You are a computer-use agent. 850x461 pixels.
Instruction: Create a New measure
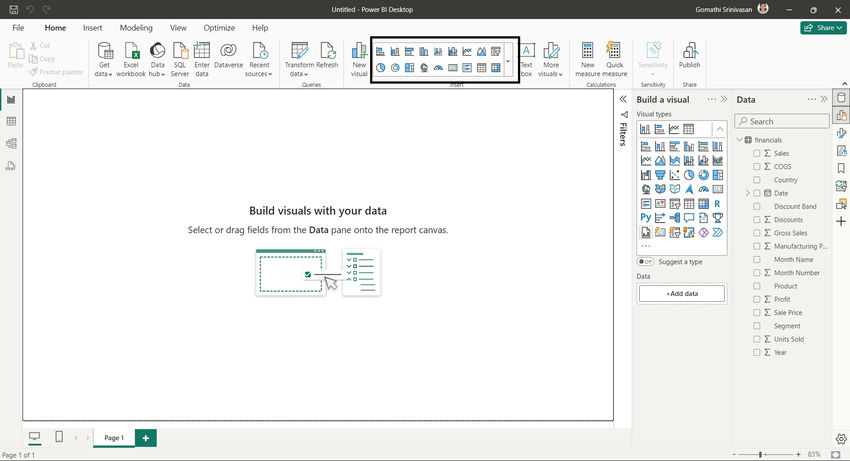pos(588,59)
